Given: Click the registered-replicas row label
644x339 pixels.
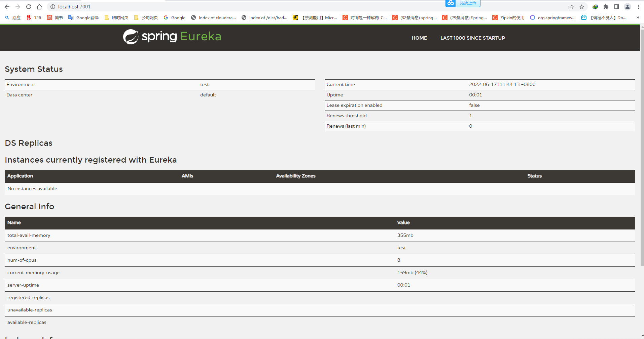Looking at the screenshot, I should [28, 297].
